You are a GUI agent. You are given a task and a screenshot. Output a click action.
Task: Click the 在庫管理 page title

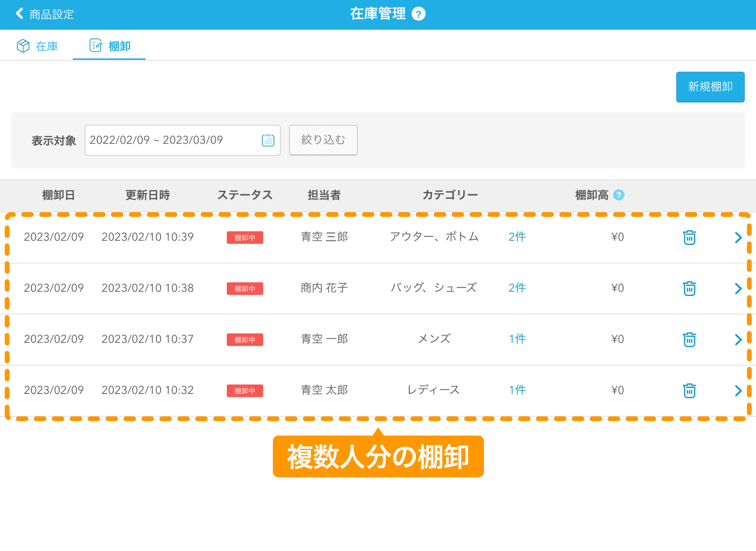(x=378, y=14)
